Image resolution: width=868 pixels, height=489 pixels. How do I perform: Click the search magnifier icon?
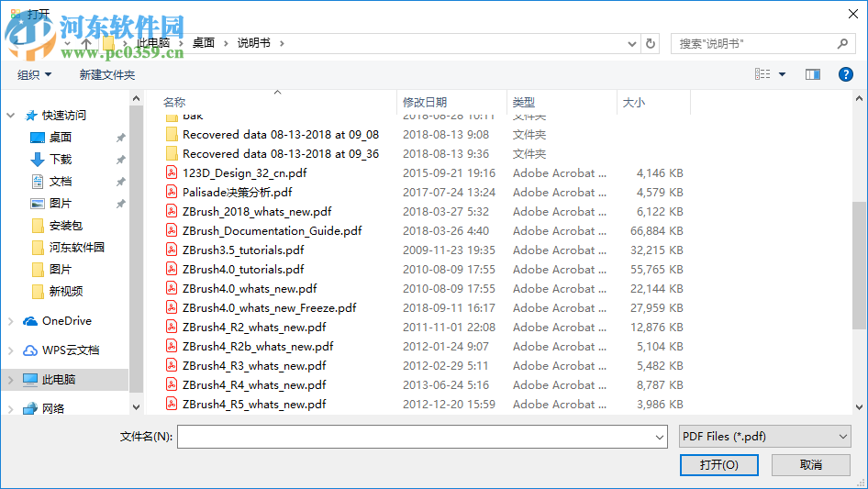click(842, 43)
